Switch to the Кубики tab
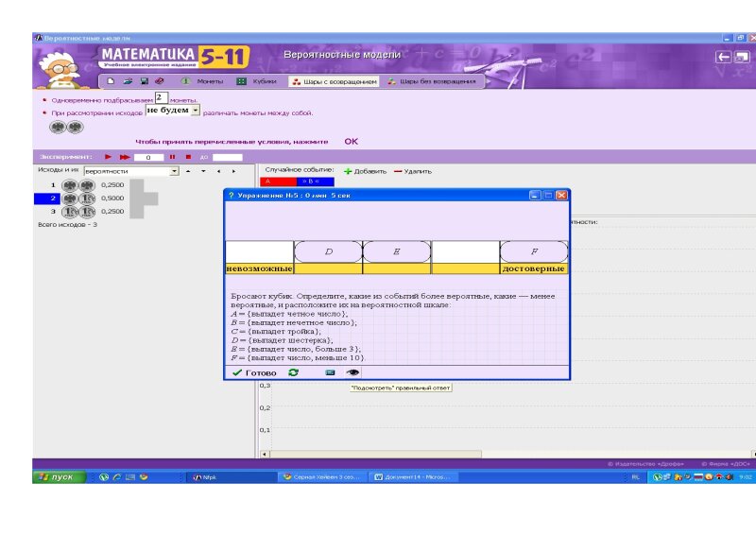This screenshot has width=756, height=535. 257,82
